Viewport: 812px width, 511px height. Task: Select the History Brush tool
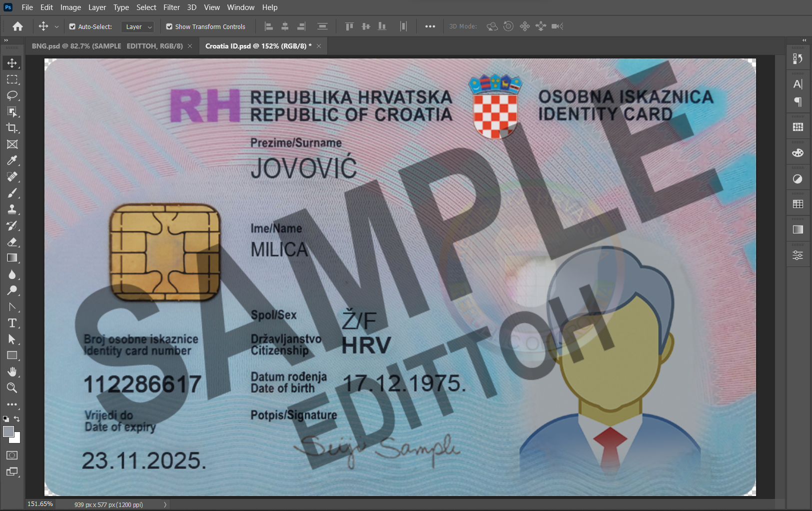click(12, 225)
